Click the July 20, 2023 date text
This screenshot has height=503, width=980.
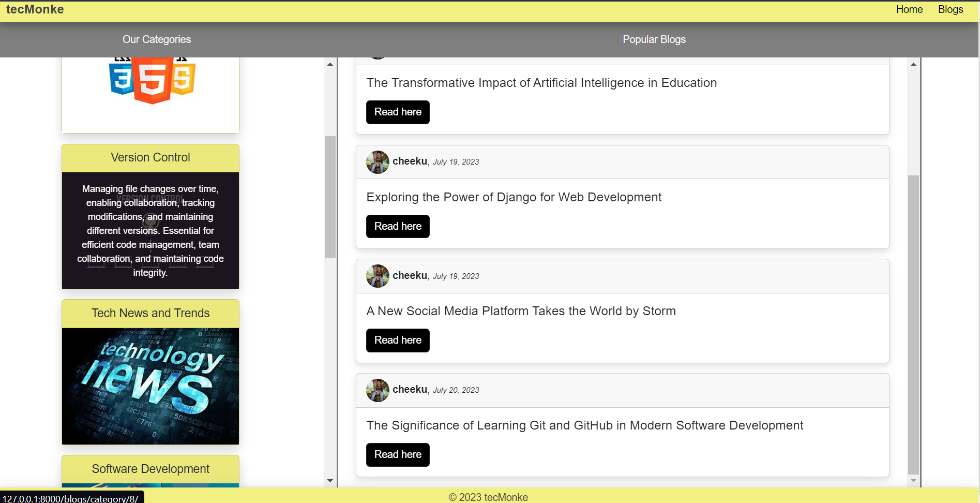tap(456, 390)
